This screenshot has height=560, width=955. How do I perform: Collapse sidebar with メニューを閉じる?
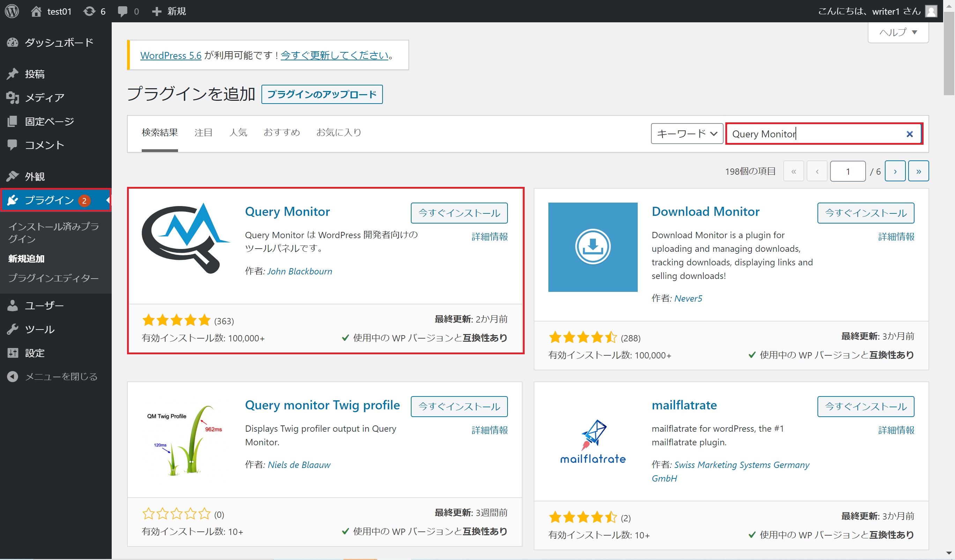tap(61, 377)
